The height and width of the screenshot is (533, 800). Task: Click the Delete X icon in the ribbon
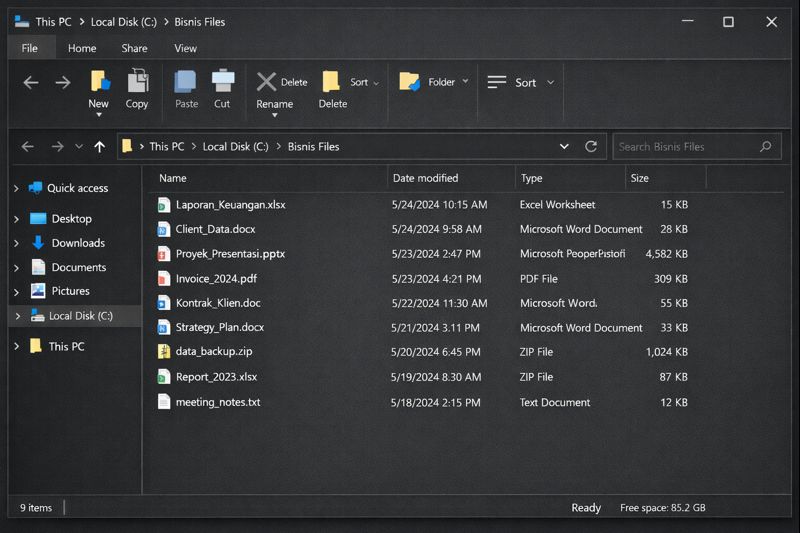point(266,82)
